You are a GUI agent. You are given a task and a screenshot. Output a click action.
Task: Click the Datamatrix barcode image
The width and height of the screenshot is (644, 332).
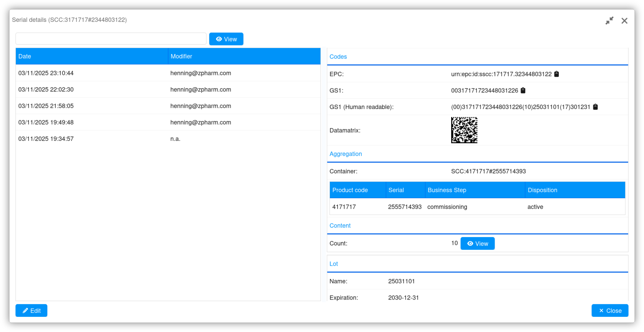point(464,130)
